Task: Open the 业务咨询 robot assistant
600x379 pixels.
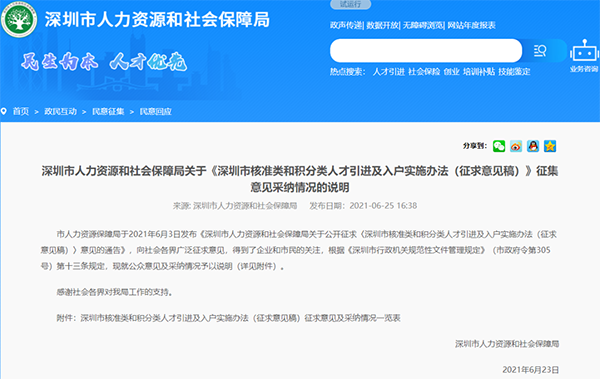Action: 584,56
